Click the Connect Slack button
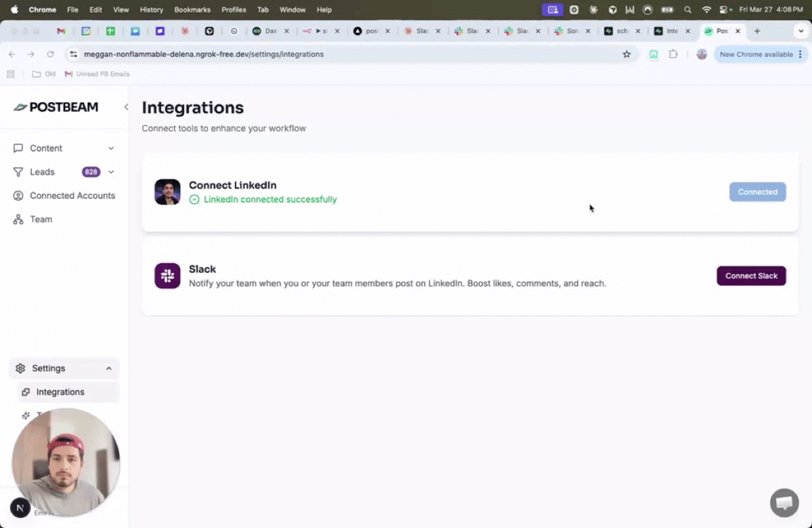Image resolution: width=812 pixels, height=528 pixels. click(x=751, y=276)
